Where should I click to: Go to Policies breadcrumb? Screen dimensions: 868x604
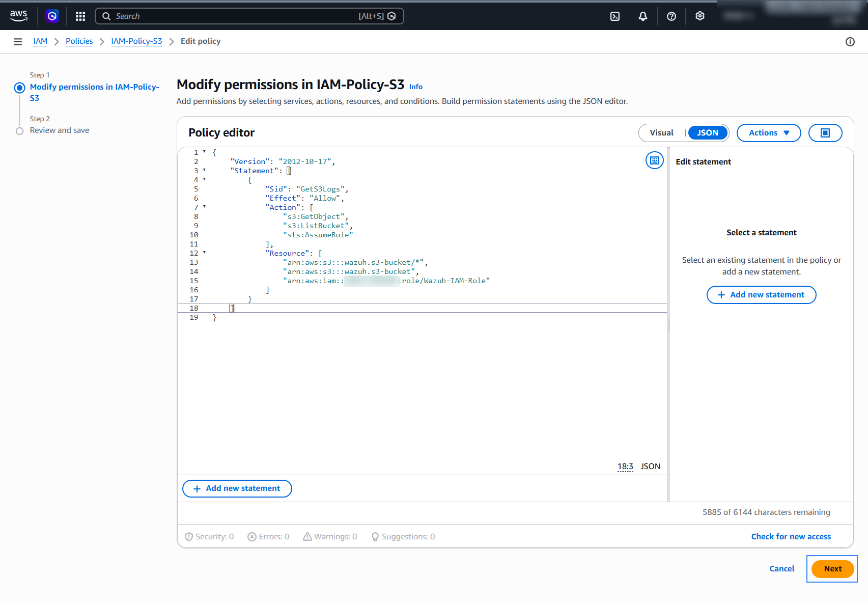(x=79, y=41)
